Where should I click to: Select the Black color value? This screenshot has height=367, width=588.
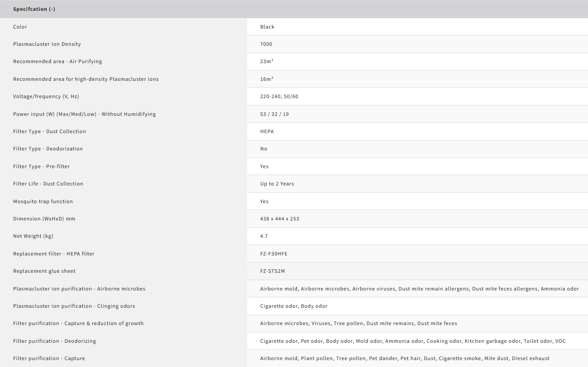click(267, 27)
